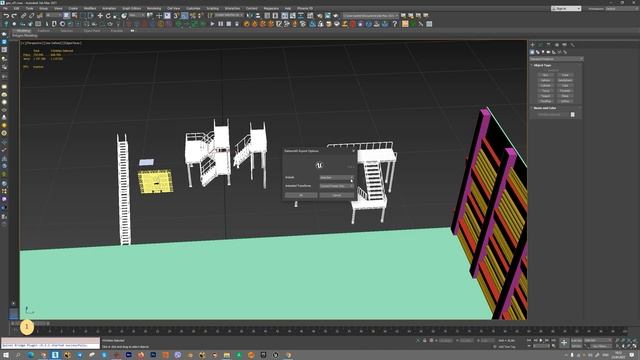
Task: Open the Scripting menu
Action: coord(212,8)
